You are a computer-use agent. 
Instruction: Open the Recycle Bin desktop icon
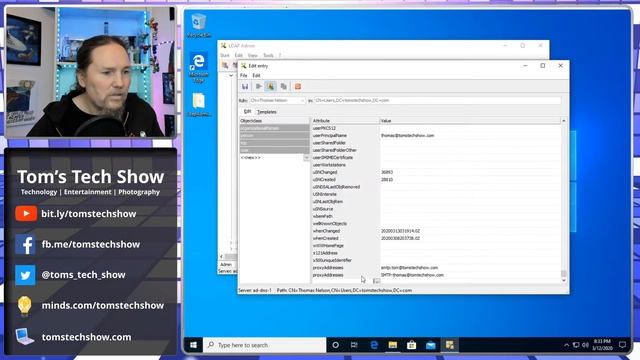coord(199,25)
